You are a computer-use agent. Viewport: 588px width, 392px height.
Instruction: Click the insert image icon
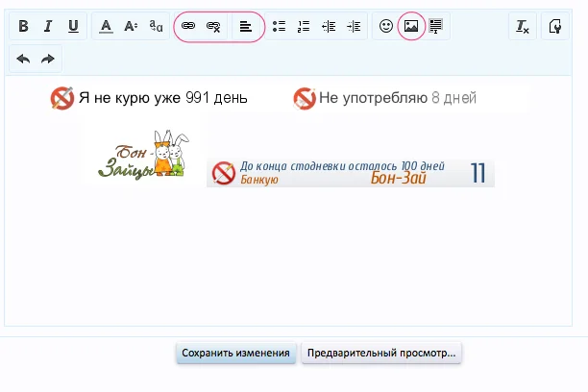coord(411,27)
